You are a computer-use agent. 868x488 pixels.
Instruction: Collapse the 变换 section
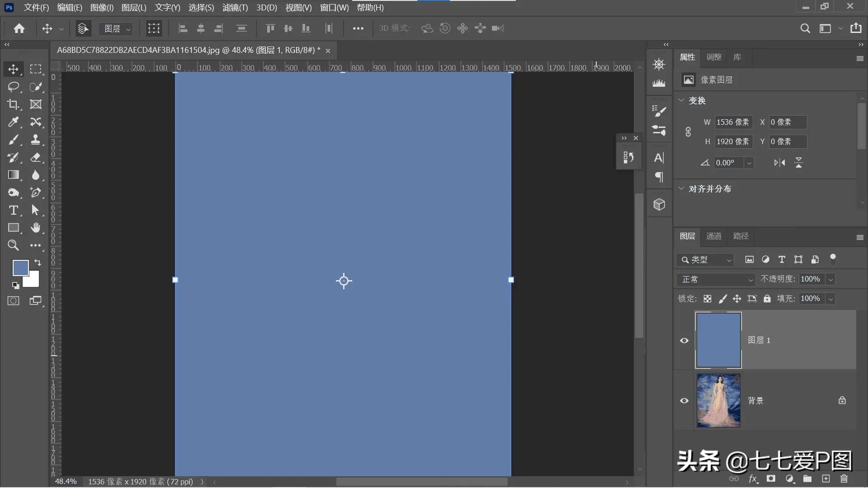(x=681, y=100)
